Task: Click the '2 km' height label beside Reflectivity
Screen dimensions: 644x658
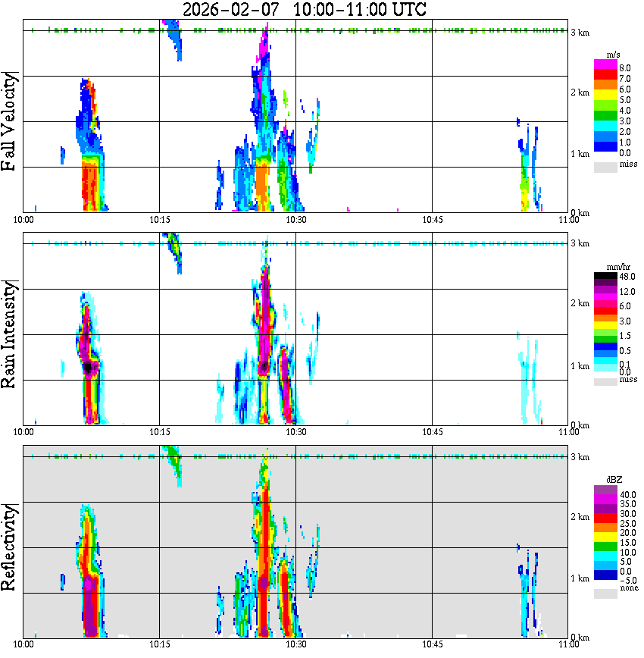Action: pyautogui.click(x=580, y=517)
